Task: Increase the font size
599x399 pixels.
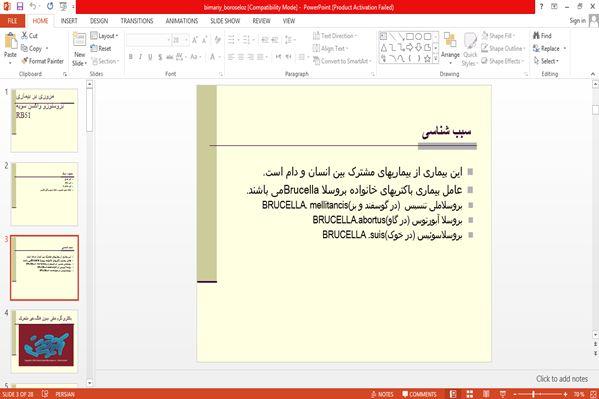Action: [x=195, y=40]
